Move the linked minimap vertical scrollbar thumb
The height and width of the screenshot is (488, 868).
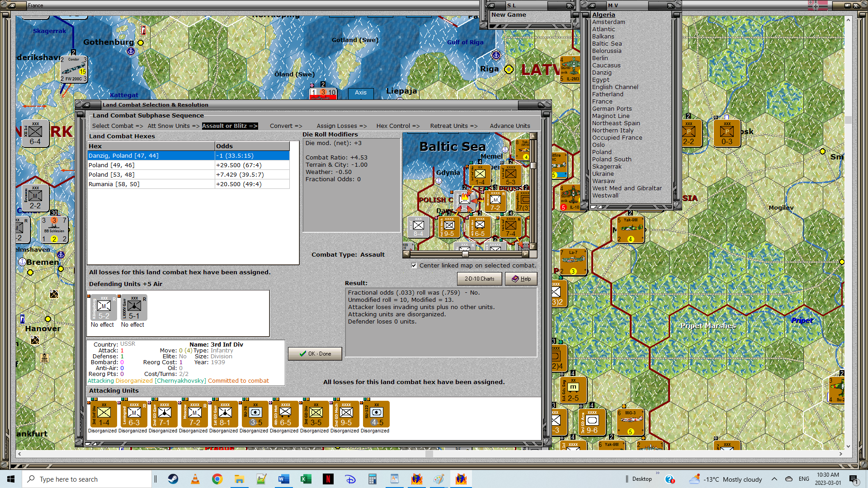tap(533, 165)
